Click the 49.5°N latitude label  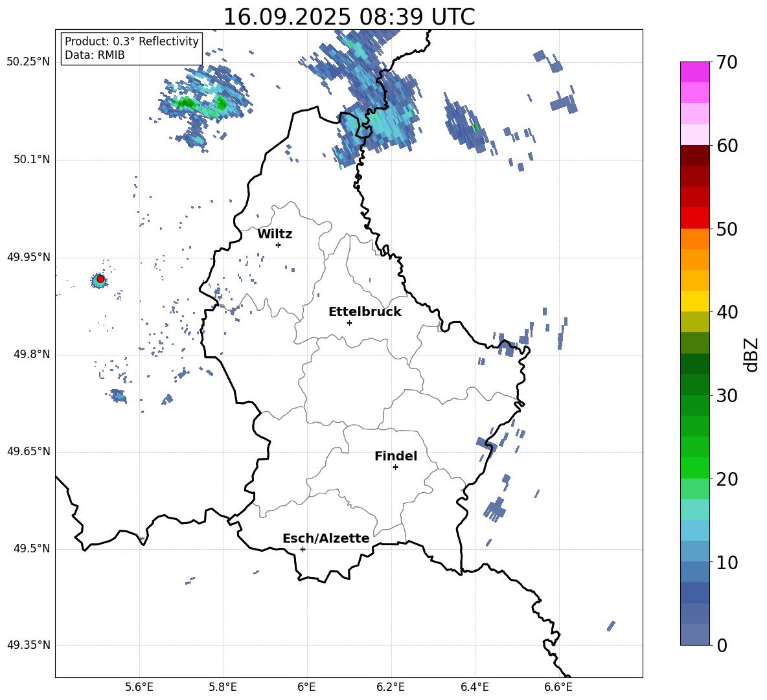pos(32,549)
